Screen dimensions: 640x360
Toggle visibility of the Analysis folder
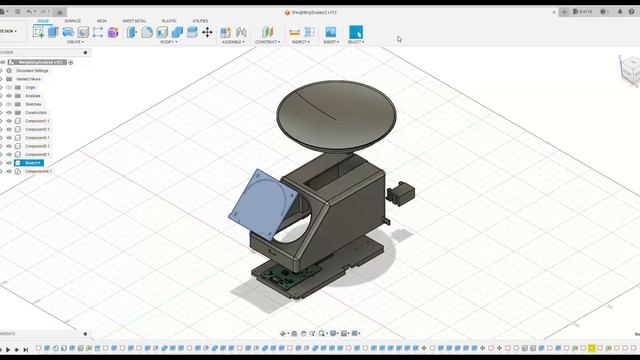[9, 96]
